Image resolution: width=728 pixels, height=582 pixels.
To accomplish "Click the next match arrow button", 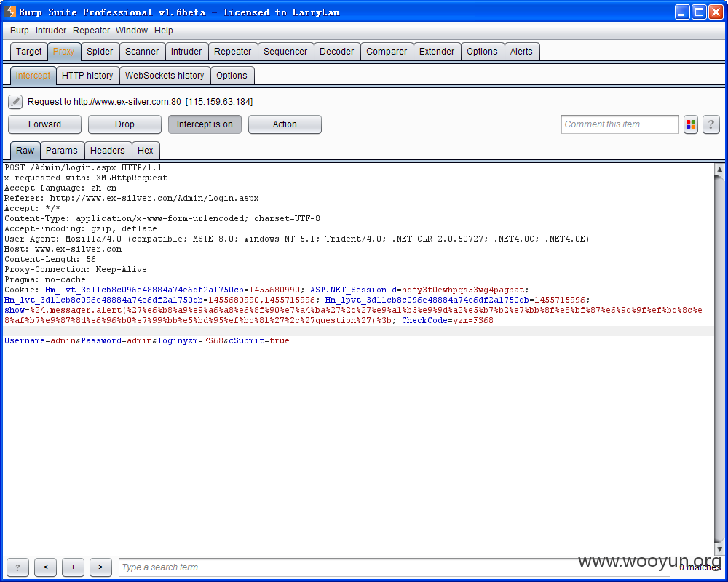I will pos(100,567).
